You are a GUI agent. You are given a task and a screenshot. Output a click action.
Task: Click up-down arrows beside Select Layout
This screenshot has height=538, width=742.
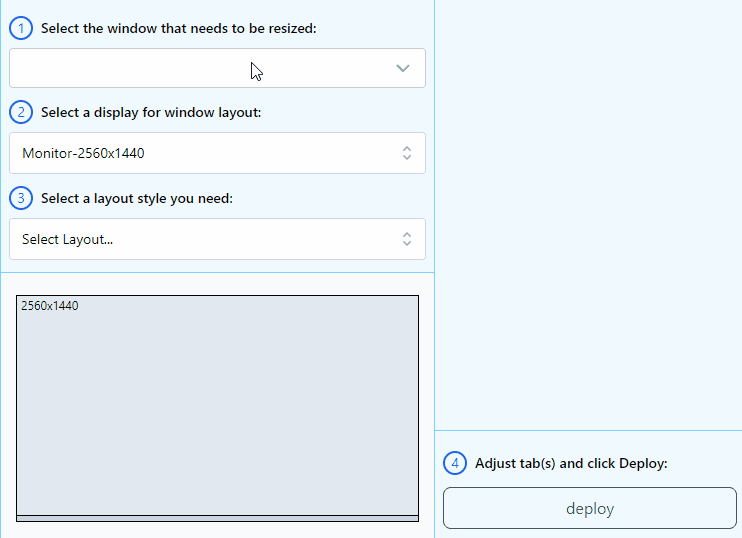[x=407, y=239]
